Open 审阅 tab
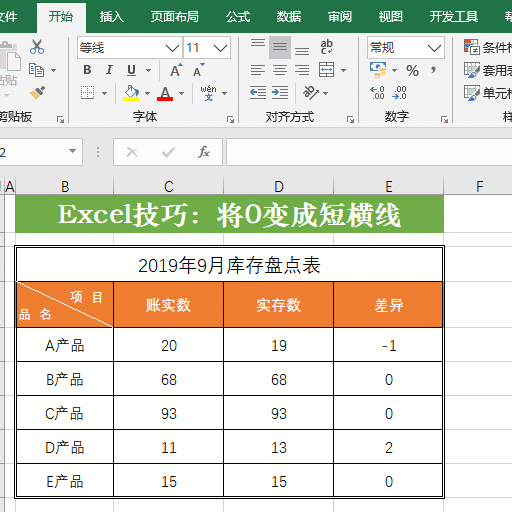 (340, 16)
